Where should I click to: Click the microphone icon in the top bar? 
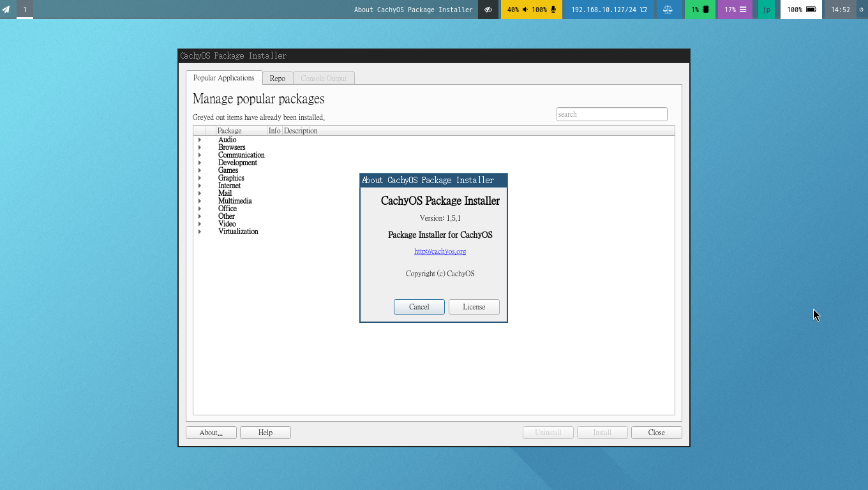click(x=553, y=10)
